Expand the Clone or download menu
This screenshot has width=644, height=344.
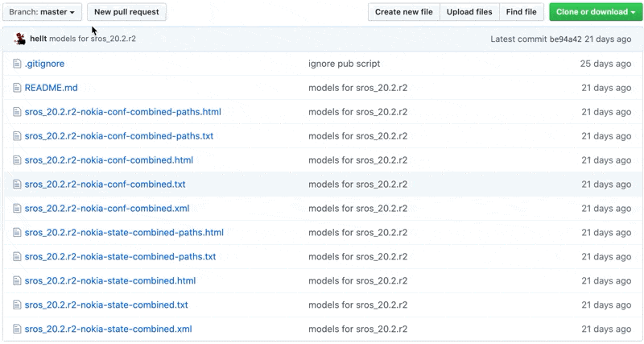595,12
